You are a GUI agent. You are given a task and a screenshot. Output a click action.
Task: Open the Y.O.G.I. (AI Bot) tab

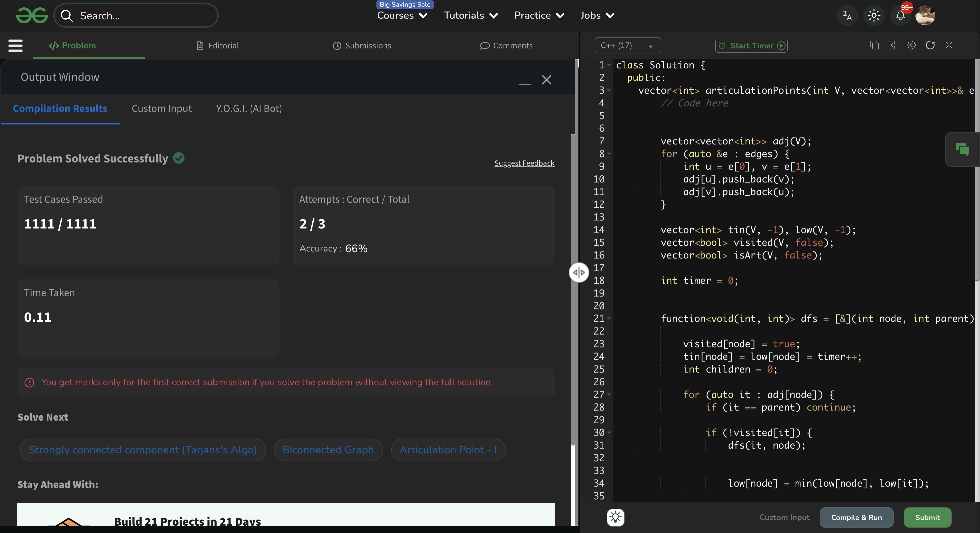pyautogui.click(x=249, y=108)
